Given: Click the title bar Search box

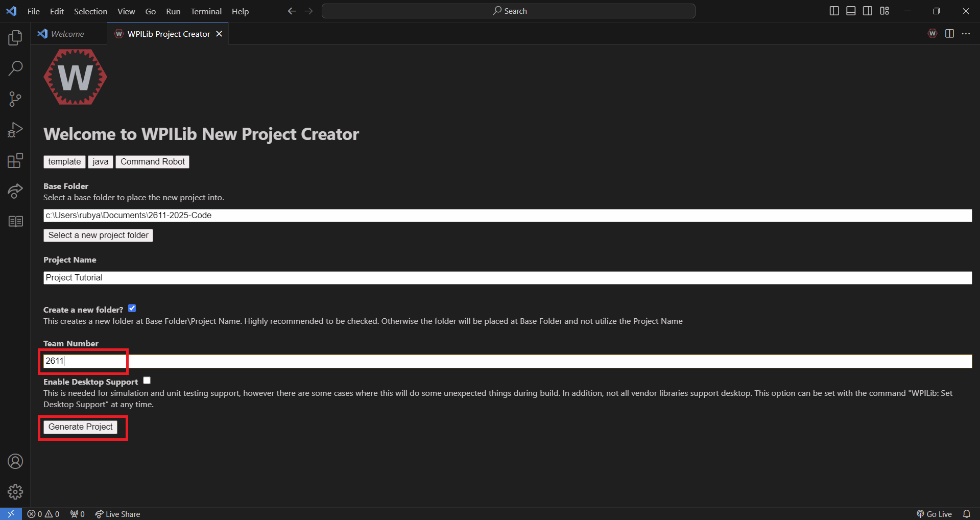Looking at the screenshot, I should click(x=509, y=11).
